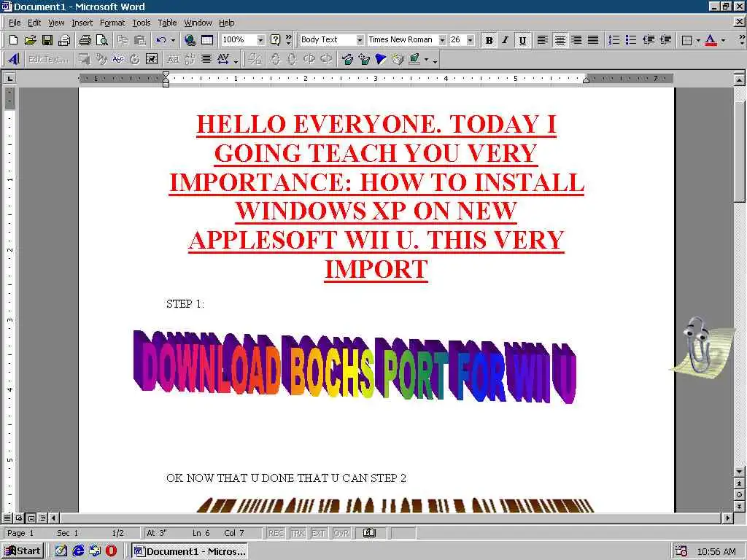Open the Border style dropdown arrow
Image resolution: width=747 pixels, height=560 pixels.
[698, 40]
